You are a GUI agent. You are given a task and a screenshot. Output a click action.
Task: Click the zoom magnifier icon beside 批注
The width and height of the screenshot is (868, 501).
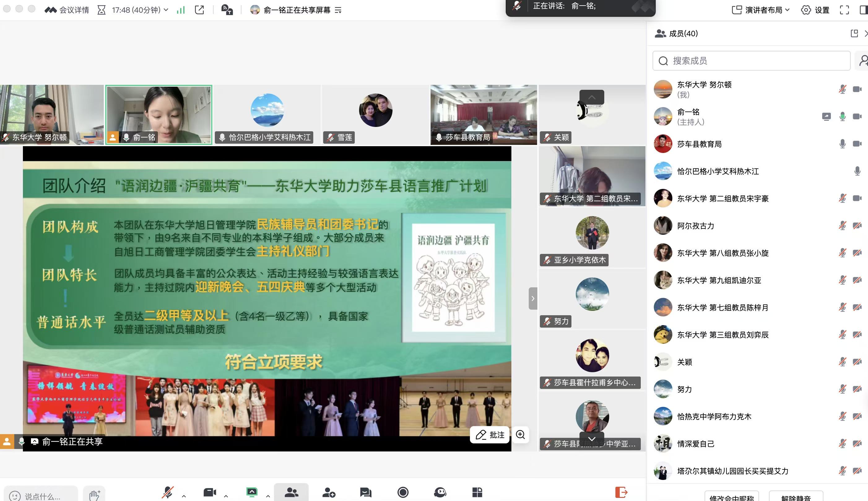tap(520, 435)
